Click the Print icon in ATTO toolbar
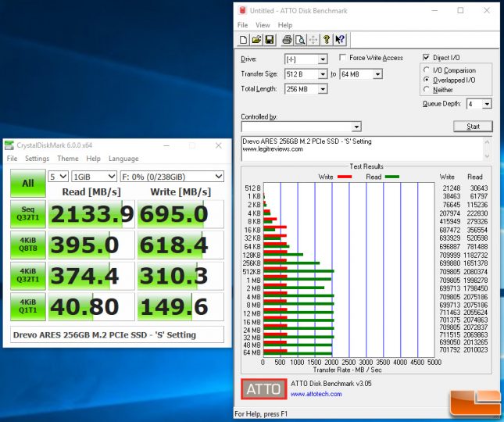Screen dimensions: 504x422 [287, 40]
